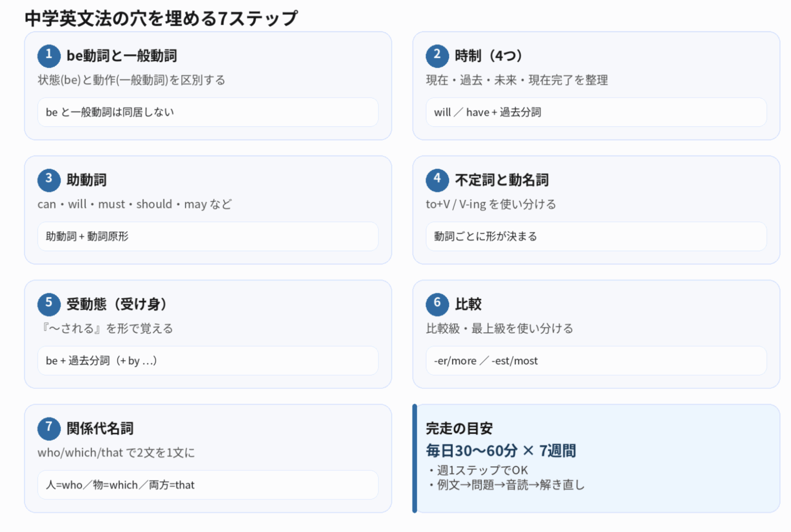The image size is (791, 532).
Task: Click the '人=who／物=which／両方=that' box
Action: coord(208,485)
